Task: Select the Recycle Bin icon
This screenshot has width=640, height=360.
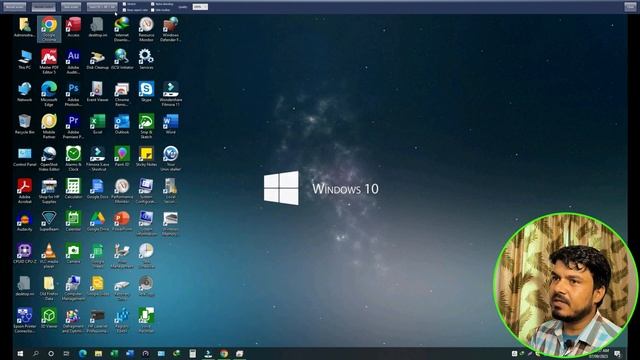Action: [24, 124]
